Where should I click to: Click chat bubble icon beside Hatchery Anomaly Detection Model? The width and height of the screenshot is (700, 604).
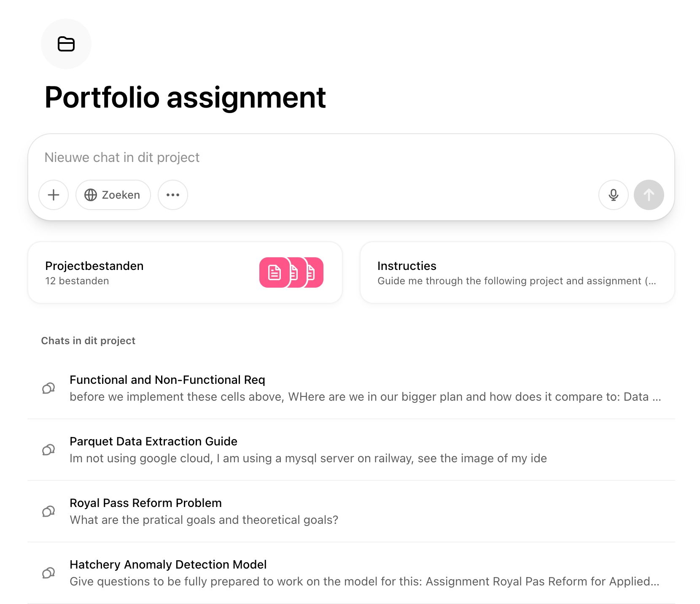(x=48, y=573)
